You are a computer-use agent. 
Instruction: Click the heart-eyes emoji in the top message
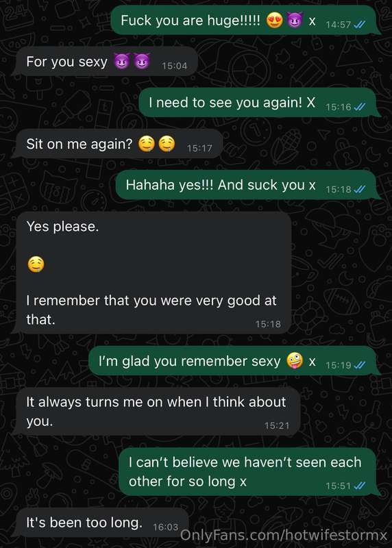point(275,21)
